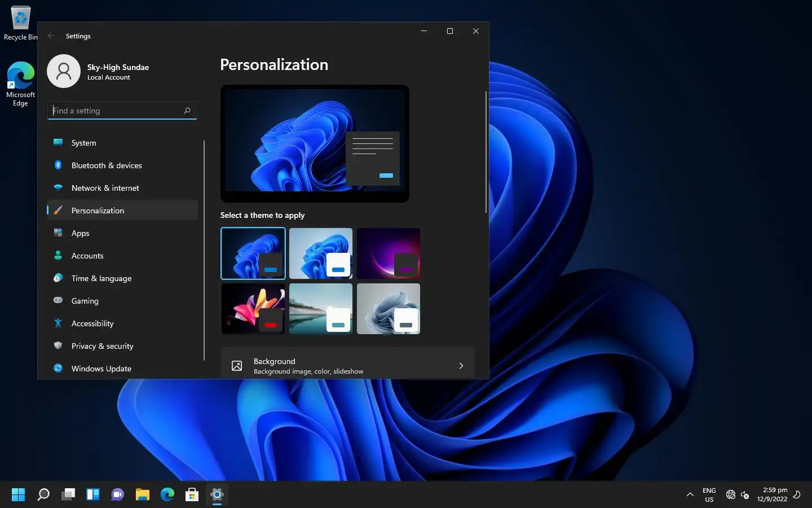This screenshot has height=508, width=812.
Task: Click the Network wifi icon in sidebar
Action: click(58, 187)
